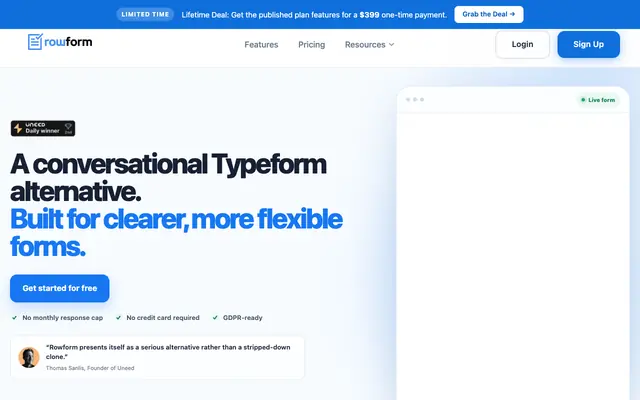Click the Live form status badge
Screen dimensions: 640x400
click(598, 100)
